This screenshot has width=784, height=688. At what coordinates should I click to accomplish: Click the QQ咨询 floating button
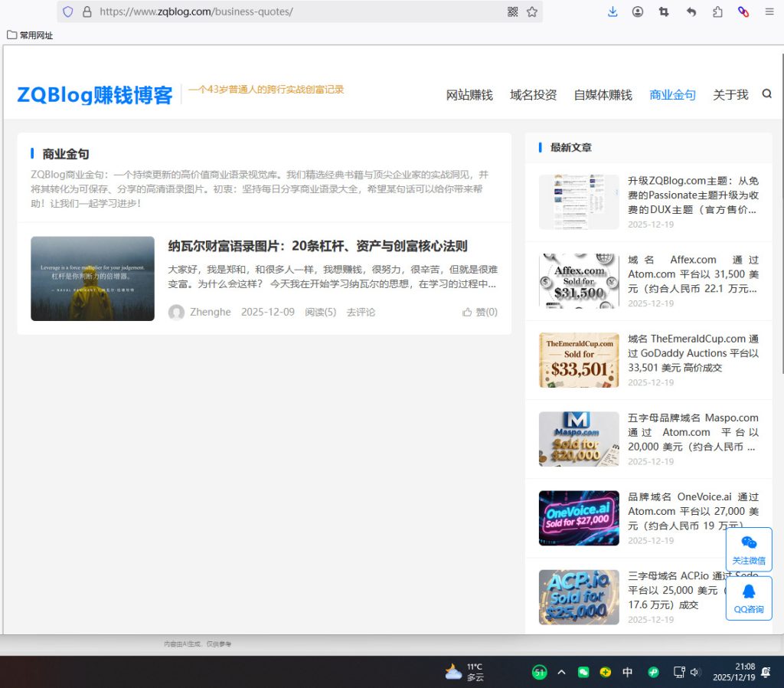[749, 598]
